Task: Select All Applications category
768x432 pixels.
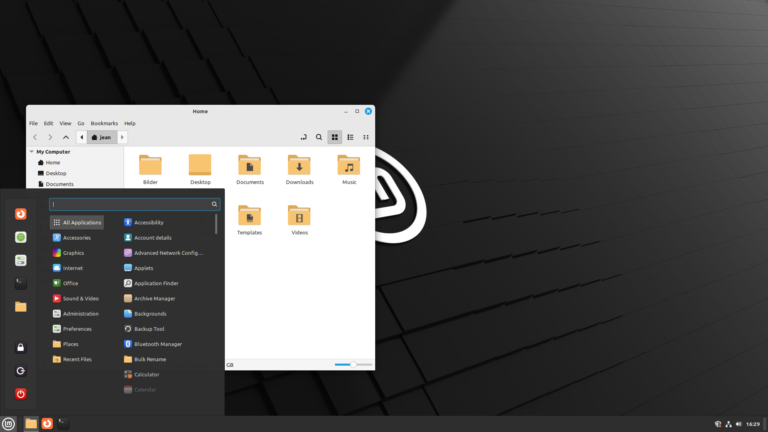Action: coord(77,222)
